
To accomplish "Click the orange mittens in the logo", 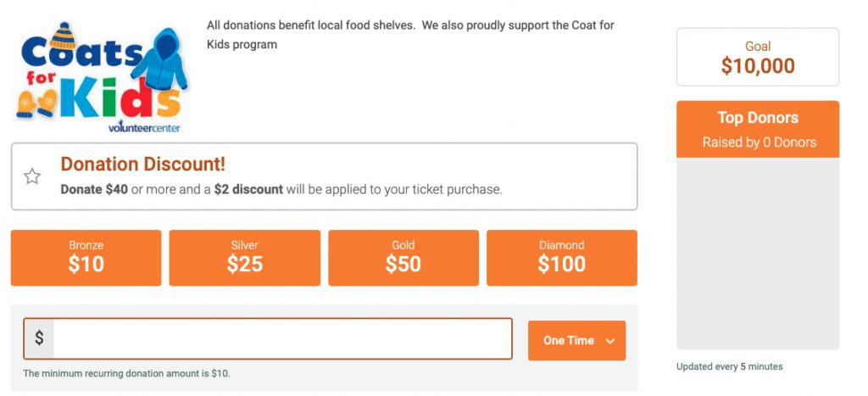I will click(36, 103).
